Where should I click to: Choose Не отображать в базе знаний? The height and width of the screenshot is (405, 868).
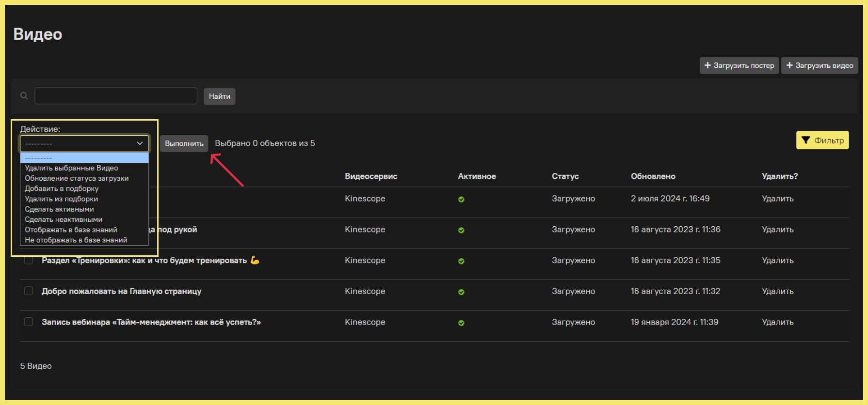pyautogui.click(x=84, y=240)
